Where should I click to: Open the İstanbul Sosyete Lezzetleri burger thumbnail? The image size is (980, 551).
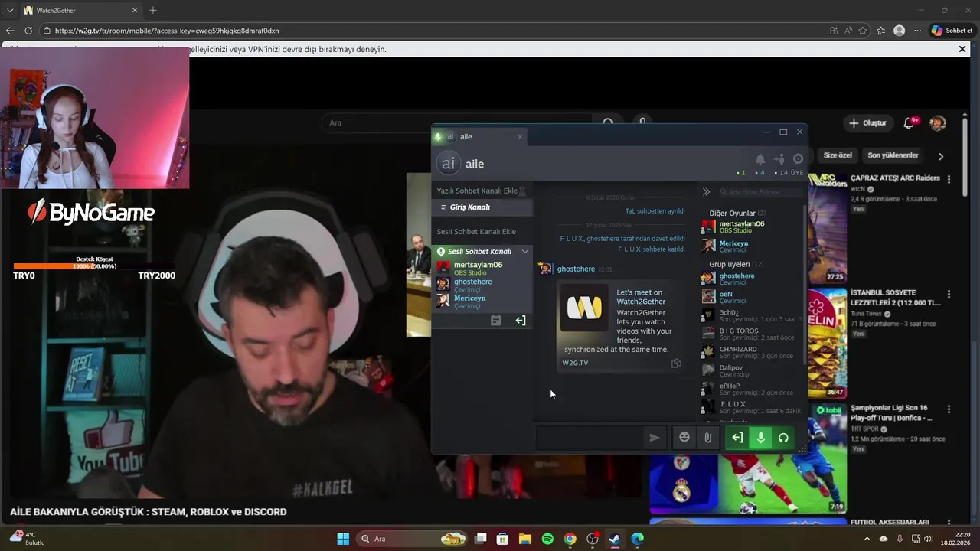(828, 343)
